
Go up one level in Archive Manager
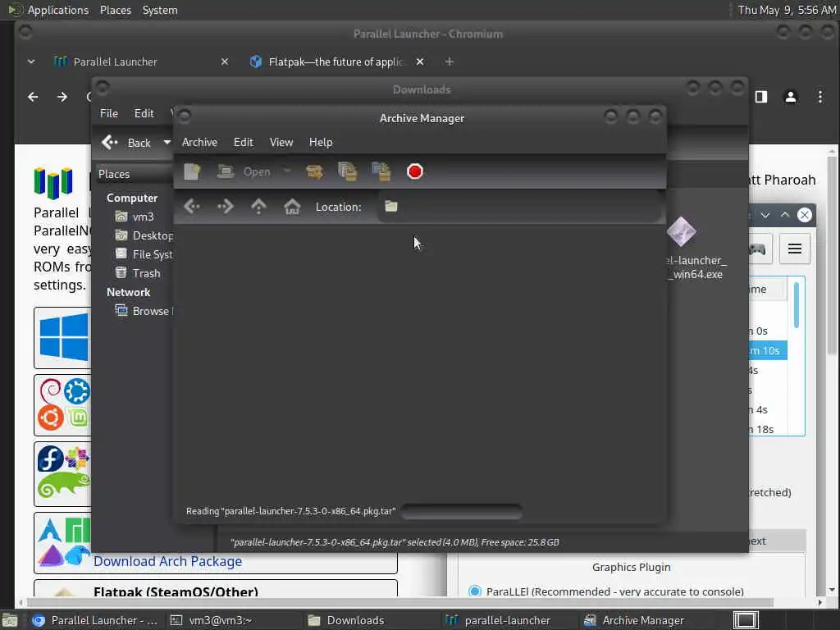click(258, 206)
